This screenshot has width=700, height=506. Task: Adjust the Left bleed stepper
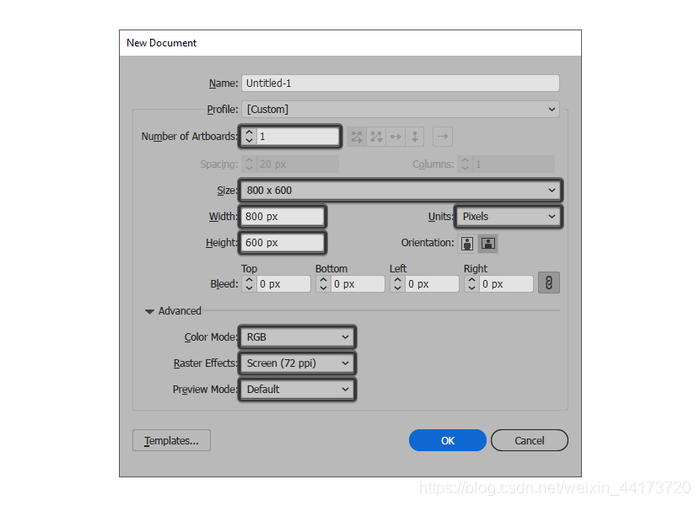point(397,284)
